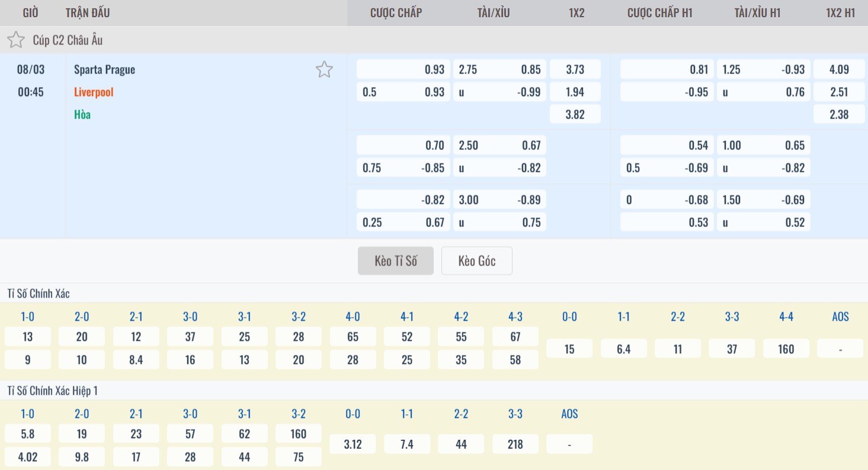Select first-half 1X2 odds 4.09
868x470 pixels.
[x=839, y=69]
